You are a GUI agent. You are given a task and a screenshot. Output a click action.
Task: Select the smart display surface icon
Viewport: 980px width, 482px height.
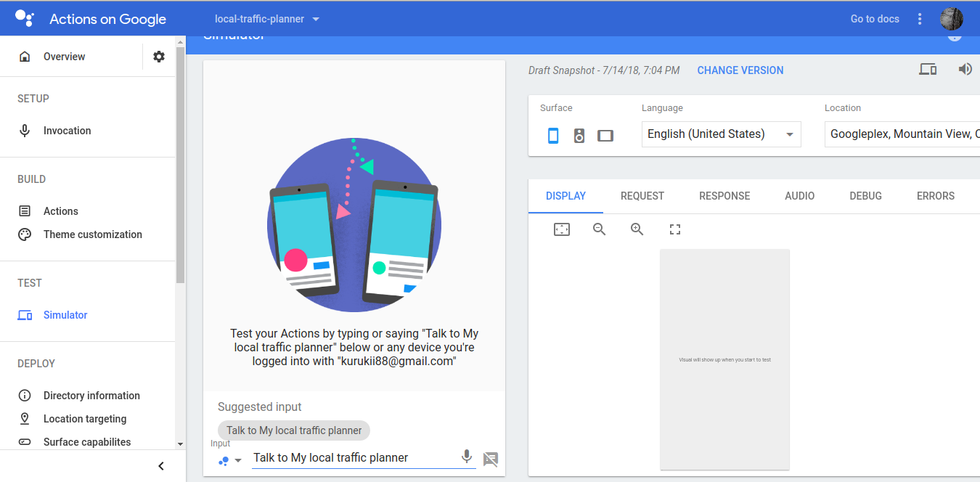(605, 135)
